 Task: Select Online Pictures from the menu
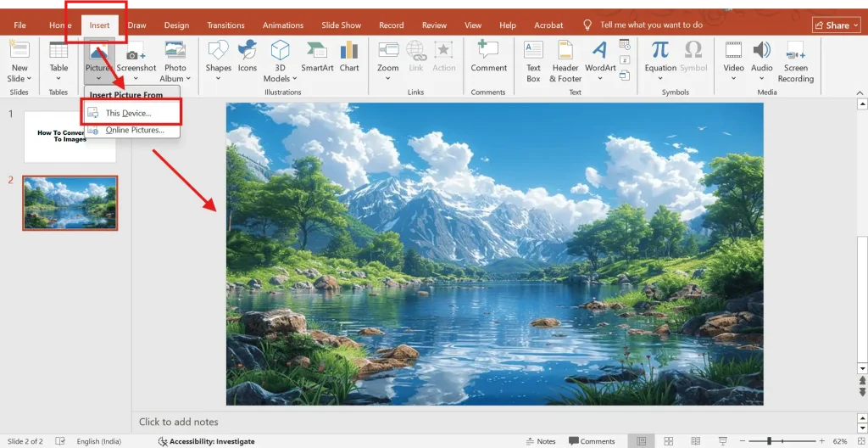[134, 130]
